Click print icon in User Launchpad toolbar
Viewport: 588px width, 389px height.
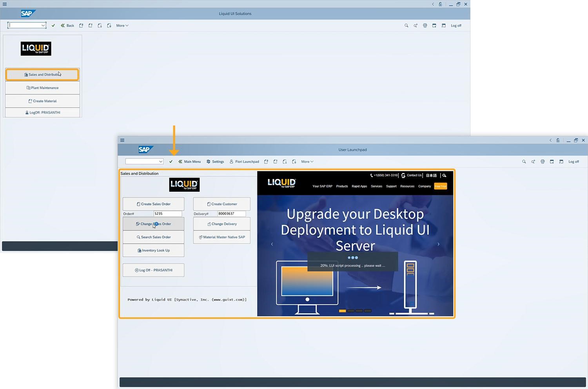(x=543, y=162)
